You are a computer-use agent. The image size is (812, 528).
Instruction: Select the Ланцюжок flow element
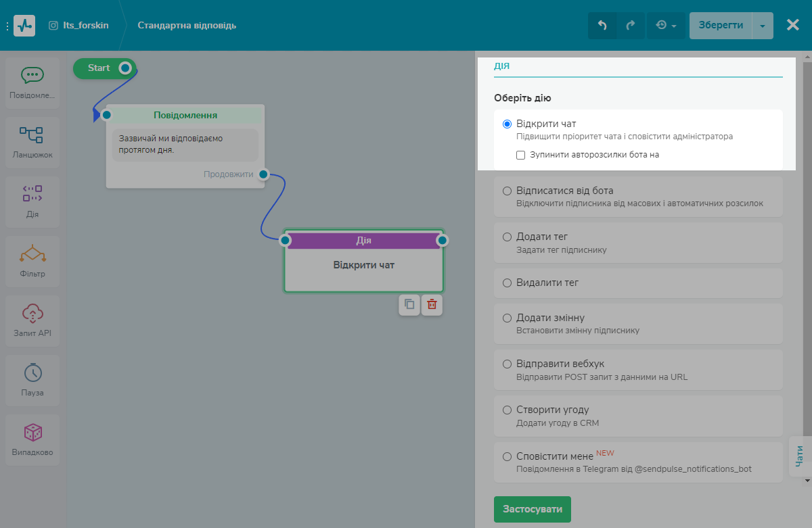[x=32, y=143]
